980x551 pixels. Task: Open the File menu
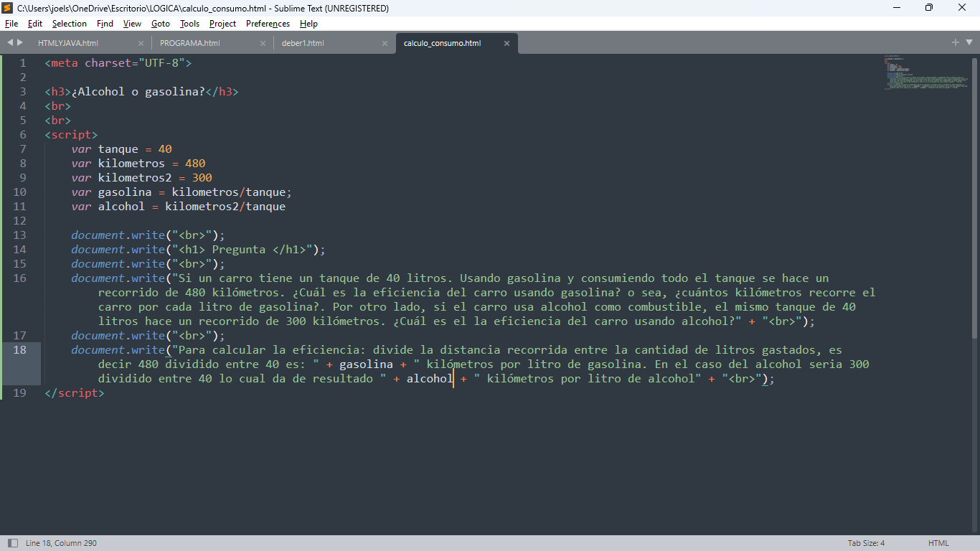(x=11, y=24)
